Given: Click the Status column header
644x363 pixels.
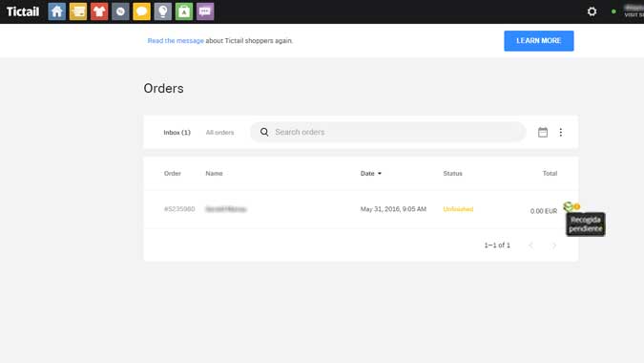Looking at the screenshot, I should point(452,174).
